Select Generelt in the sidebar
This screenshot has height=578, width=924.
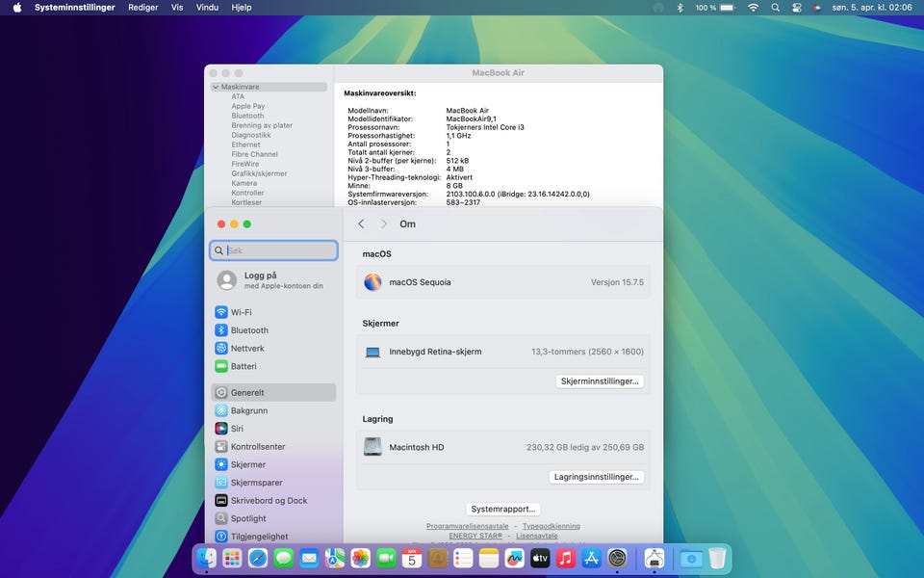click(x=273, y=392)
